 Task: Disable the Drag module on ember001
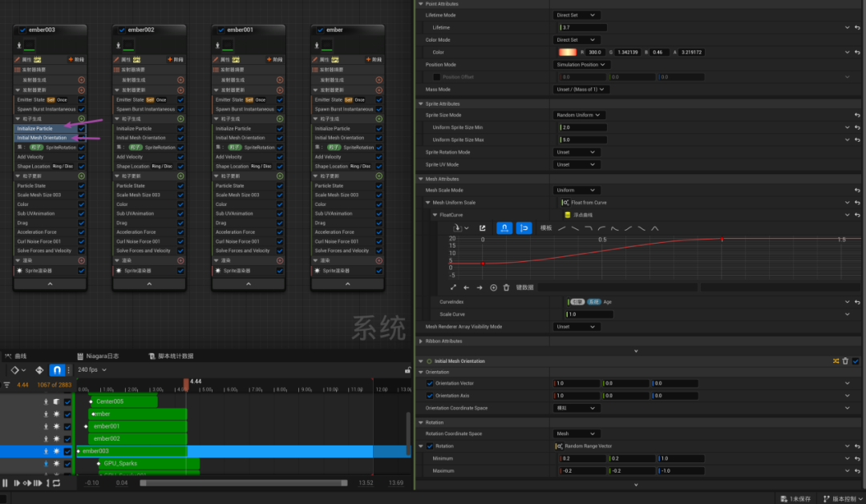pyautogui.click(x=280, y=223)
